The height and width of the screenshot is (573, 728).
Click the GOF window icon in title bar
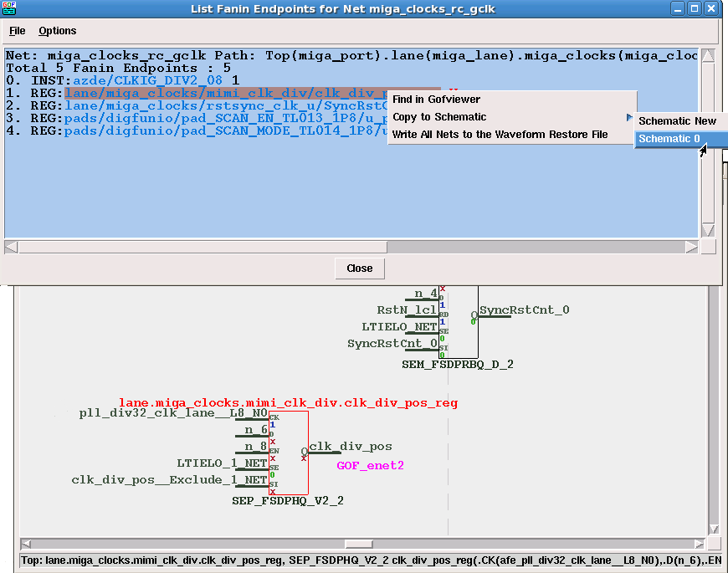coord(8,8)
